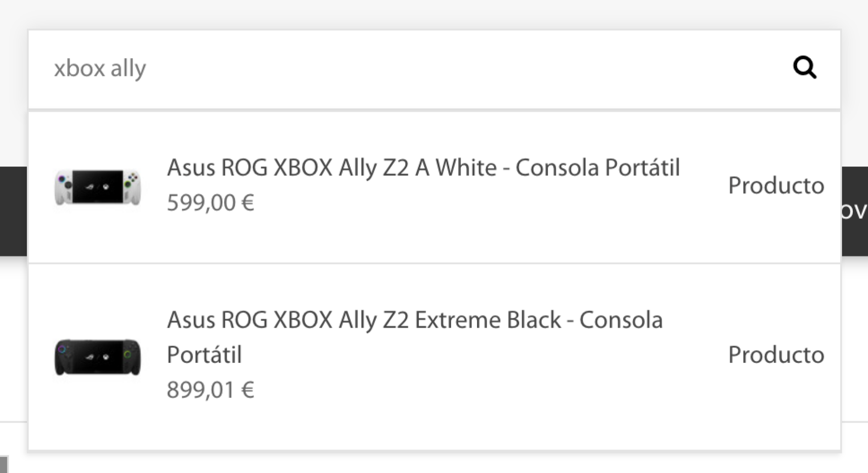Click the partially hidden dark menu item at right

point(854,211)
